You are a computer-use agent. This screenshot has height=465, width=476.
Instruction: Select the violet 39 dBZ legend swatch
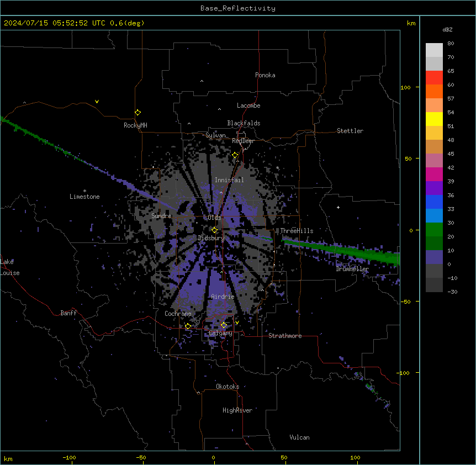[434, 188]
